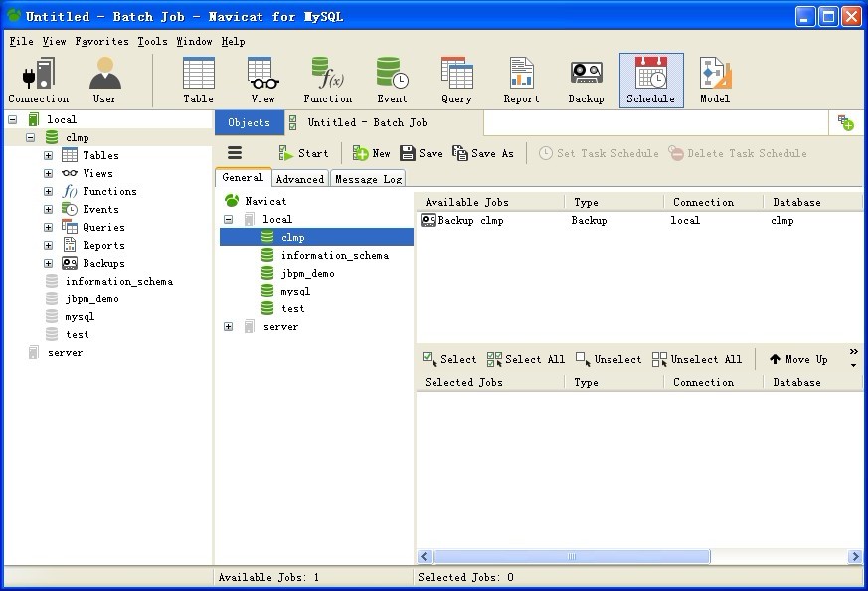868x591 pixels.
Task: Show View objects via toolbar glasses icon
Action: coord(262,81)
